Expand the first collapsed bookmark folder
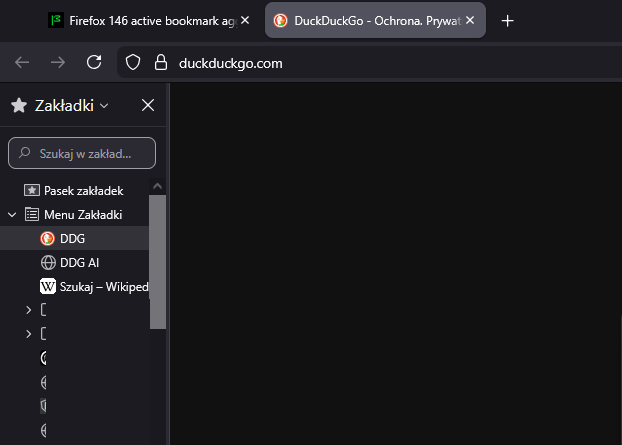Viewport: 622px width, 445px height. point(28,310)
